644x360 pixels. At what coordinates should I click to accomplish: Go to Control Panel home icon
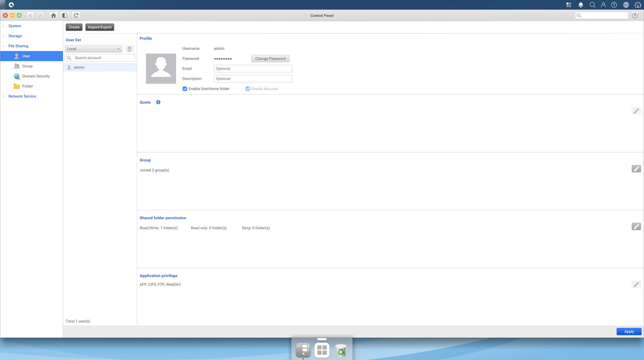click(53, 15)
